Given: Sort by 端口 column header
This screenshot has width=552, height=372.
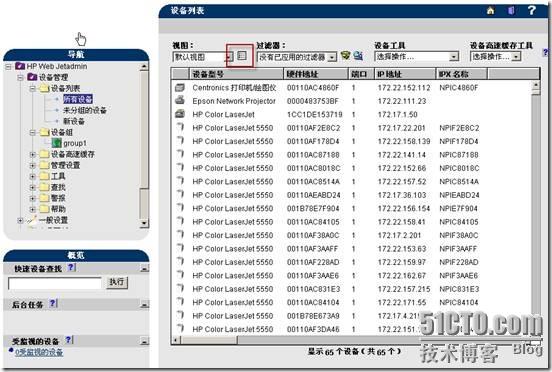Looking at the screenshot, I should pos(361,74).
